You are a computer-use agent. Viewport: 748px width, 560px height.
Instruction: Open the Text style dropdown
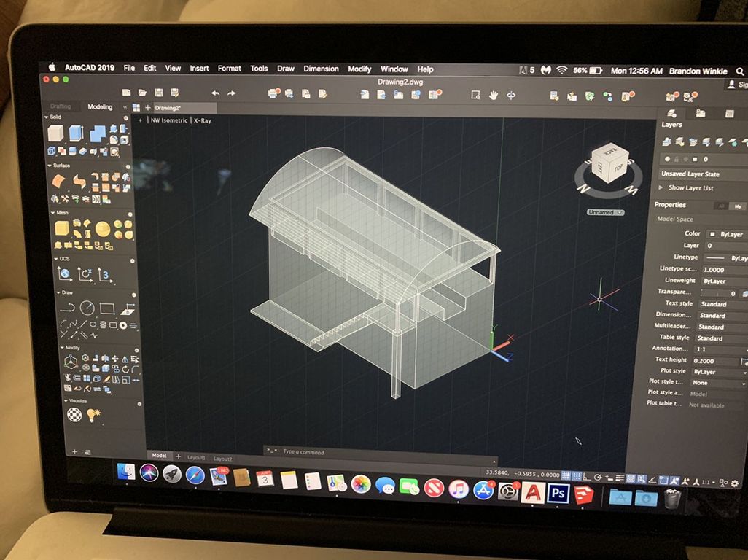click(720, 304)
